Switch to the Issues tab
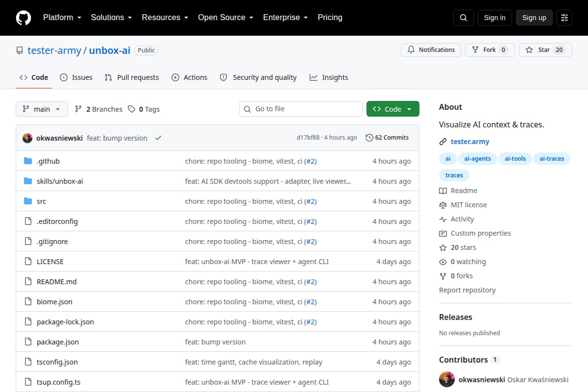 click(76, 77)
